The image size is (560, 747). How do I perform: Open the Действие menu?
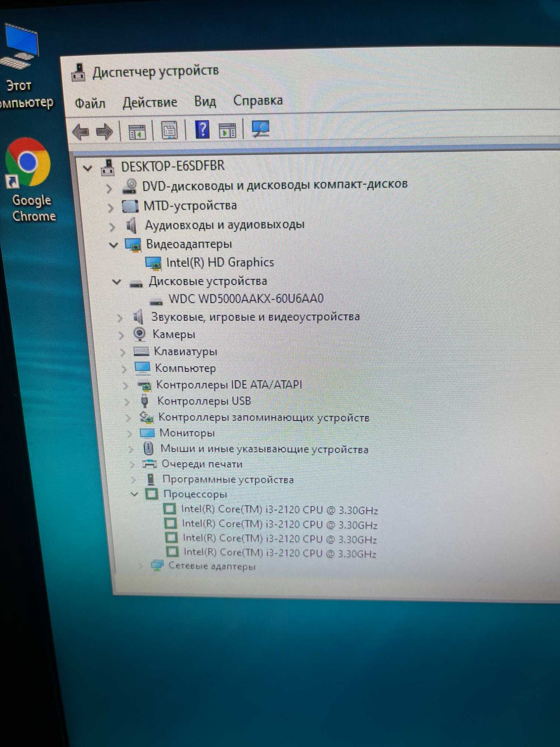(150, 102)
